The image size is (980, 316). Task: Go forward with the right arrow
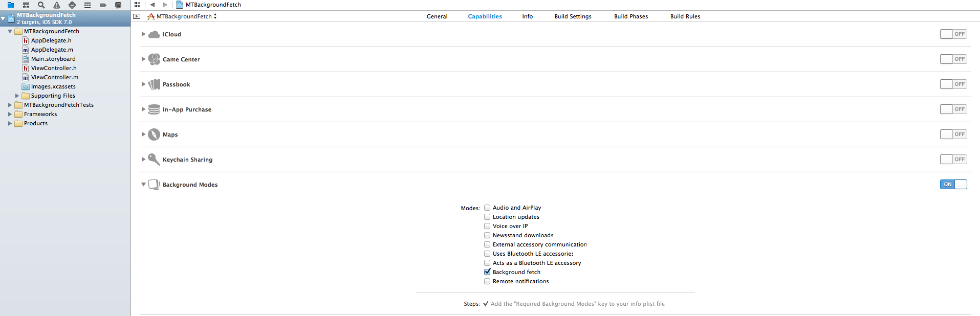coord(165,5)
